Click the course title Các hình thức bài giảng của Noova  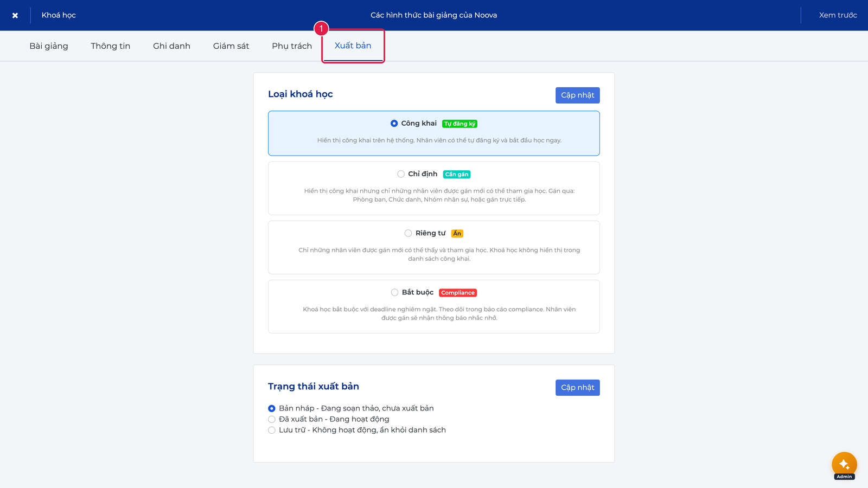[x=434, y=15]
